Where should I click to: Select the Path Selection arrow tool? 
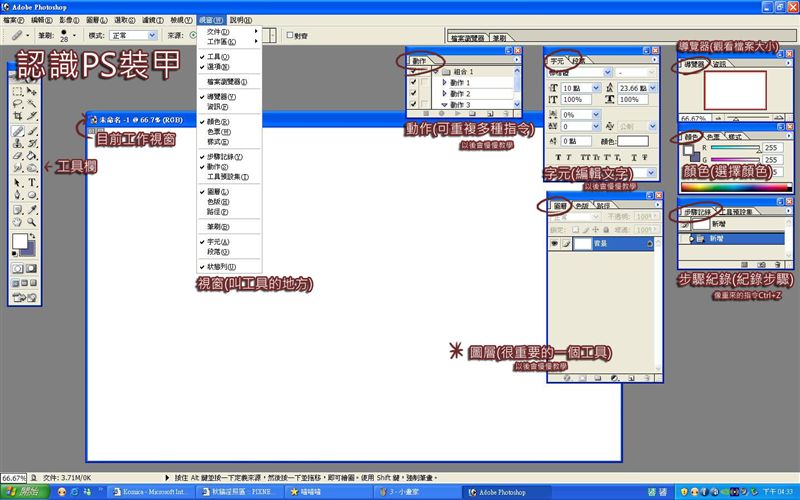18,183
